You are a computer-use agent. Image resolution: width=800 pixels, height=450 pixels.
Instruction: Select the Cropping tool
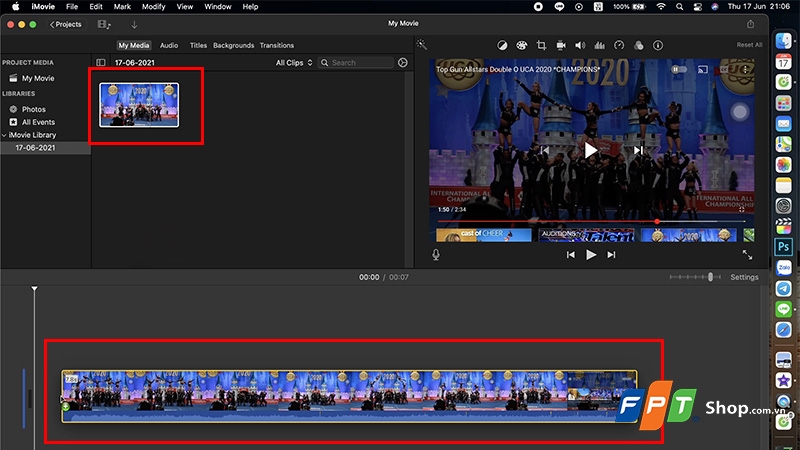(541, 45)
